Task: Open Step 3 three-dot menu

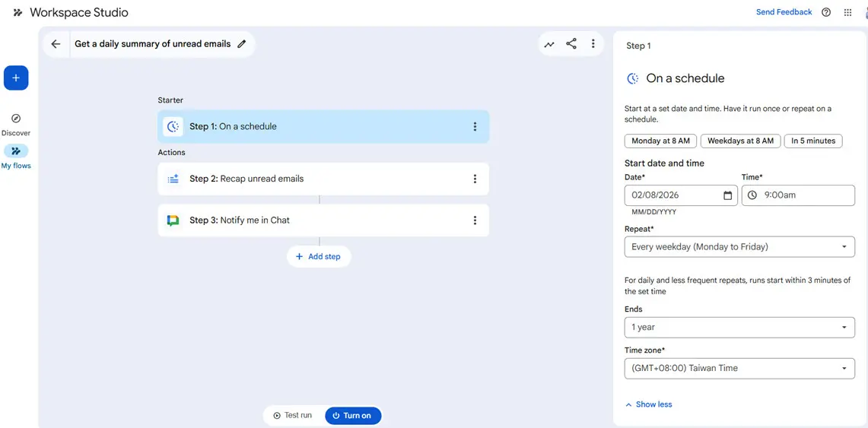Action: click(x=475, y=220)
